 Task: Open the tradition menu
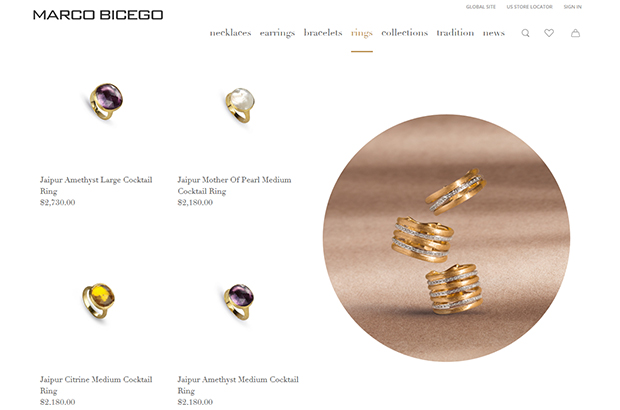[x=455, y=33]
